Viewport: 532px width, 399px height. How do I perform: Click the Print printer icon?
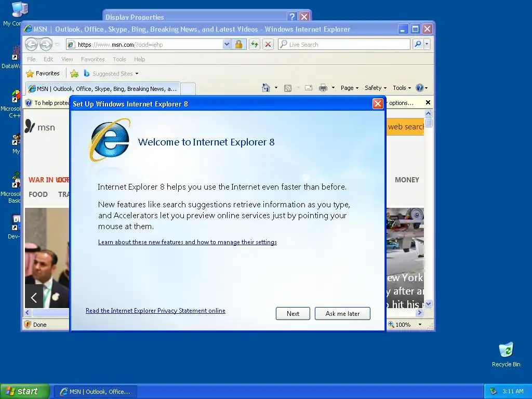[x=323, y=88]
